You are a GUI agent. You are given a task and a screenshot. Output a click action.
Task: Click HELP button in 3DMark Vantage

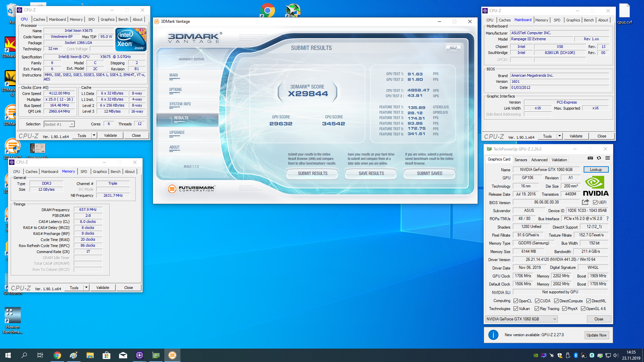tap(453, 48)
